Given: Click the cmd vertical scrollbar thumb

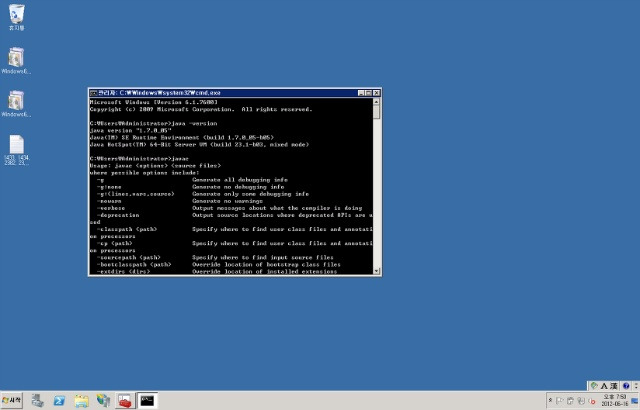Looking at the screenshot, I should pyautogui.click(x=376, y=112).
